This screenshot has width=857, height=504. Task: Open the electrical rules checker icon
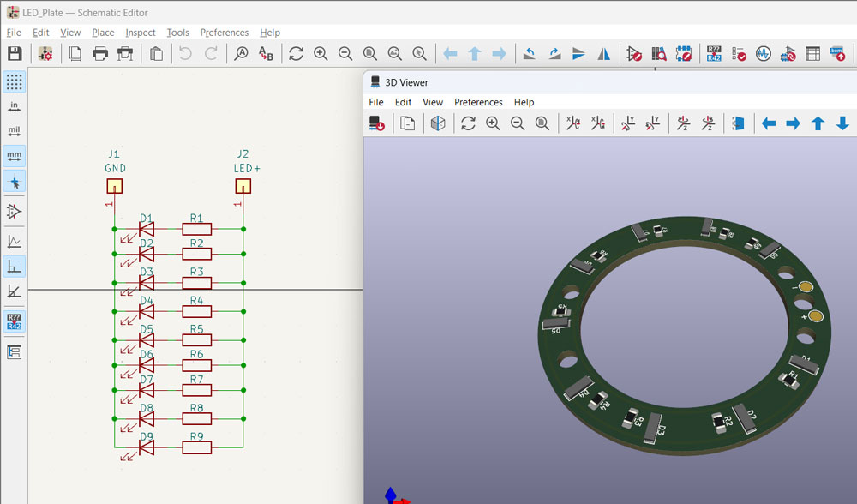[738, 54]
